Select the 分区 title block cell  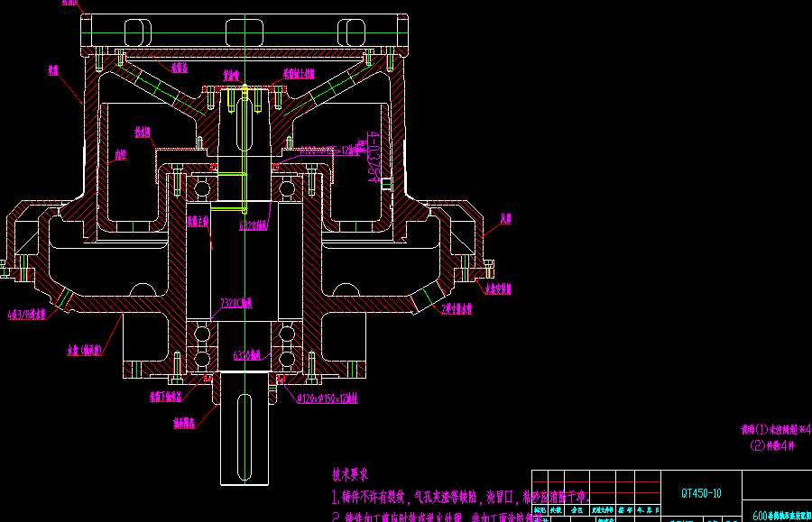click(577, 510)
